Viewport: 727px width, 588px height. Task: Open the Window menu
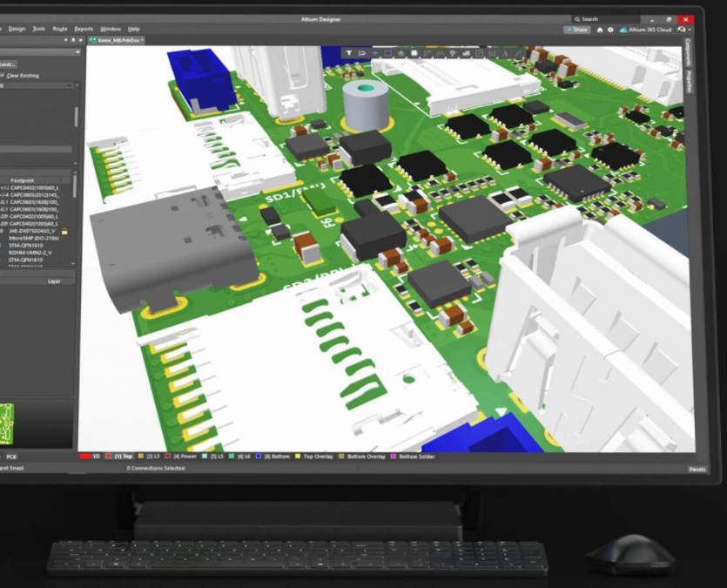point(111,29)
